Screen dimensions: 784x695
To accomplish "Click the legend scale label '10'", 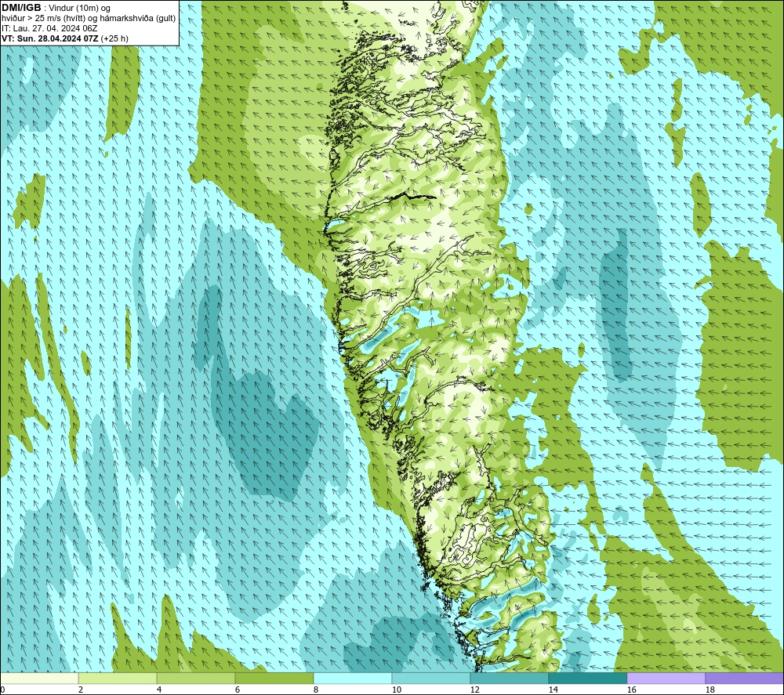I will click(397, 690).
